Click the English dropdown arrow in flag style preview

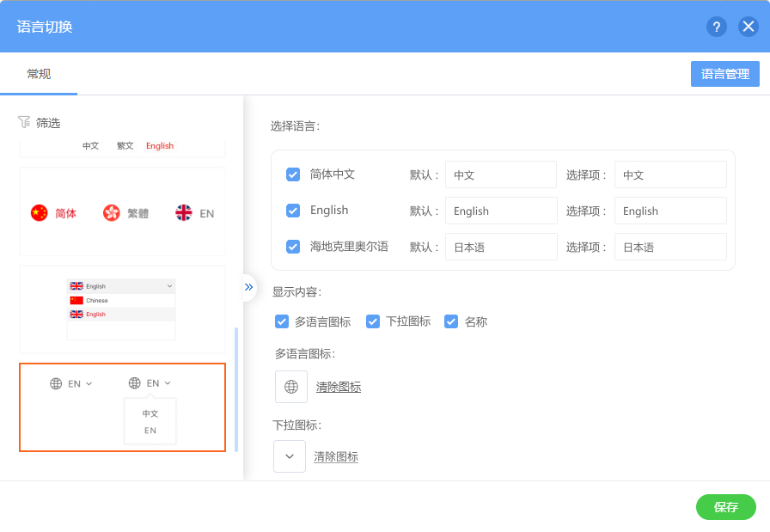click(169, 286)
